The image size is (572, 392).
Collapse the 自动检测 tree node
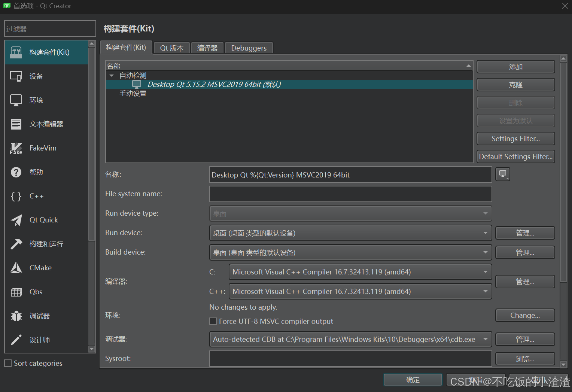pyautogui.click(x=111, y=75)
